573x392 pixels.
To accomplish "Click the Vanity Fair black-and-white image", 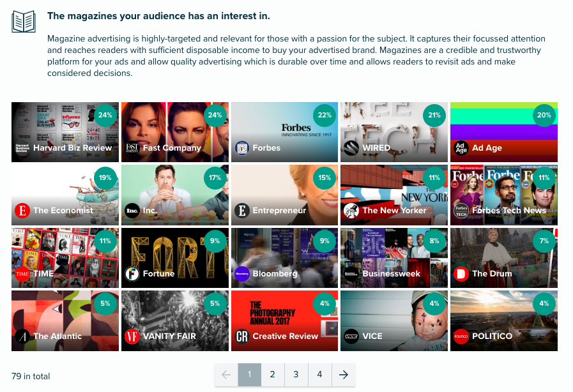I will click(x=174, y=320).
